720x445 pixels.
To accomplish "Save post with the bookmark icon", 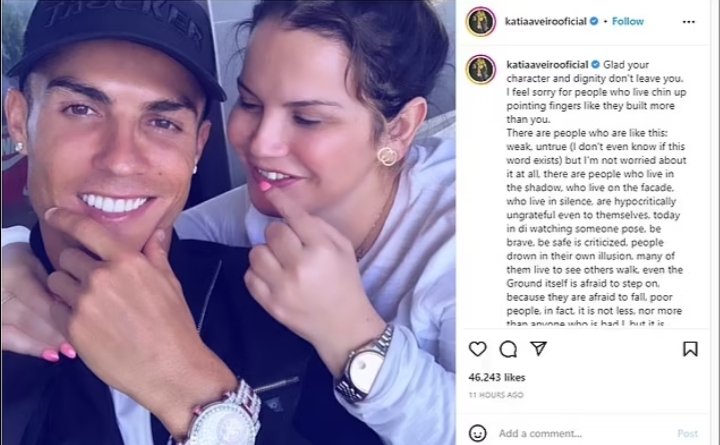I will click(x=690, y=349).
